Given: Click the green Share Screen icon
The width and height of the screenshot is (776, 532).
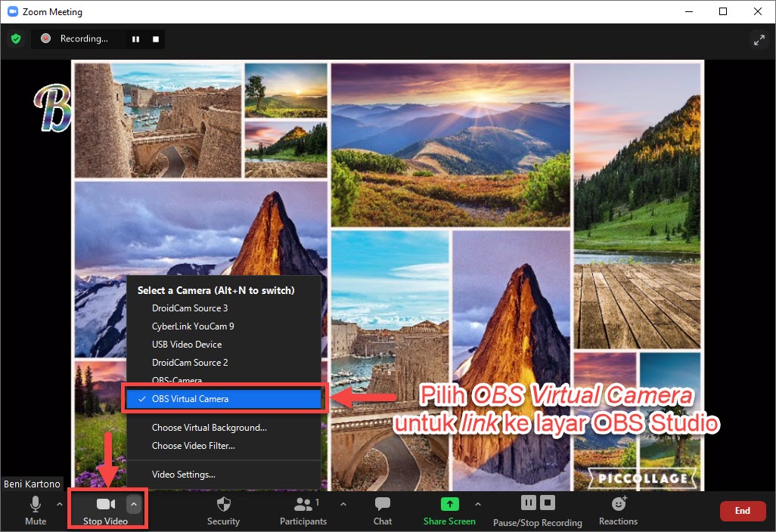Looking at the screenshot, I should 449,504.
